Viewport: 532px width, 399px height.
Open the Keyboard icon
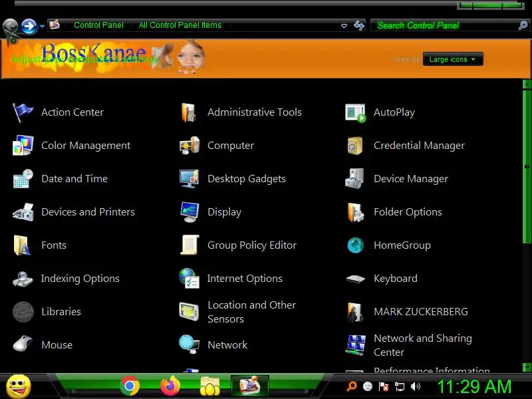point(355,279)
